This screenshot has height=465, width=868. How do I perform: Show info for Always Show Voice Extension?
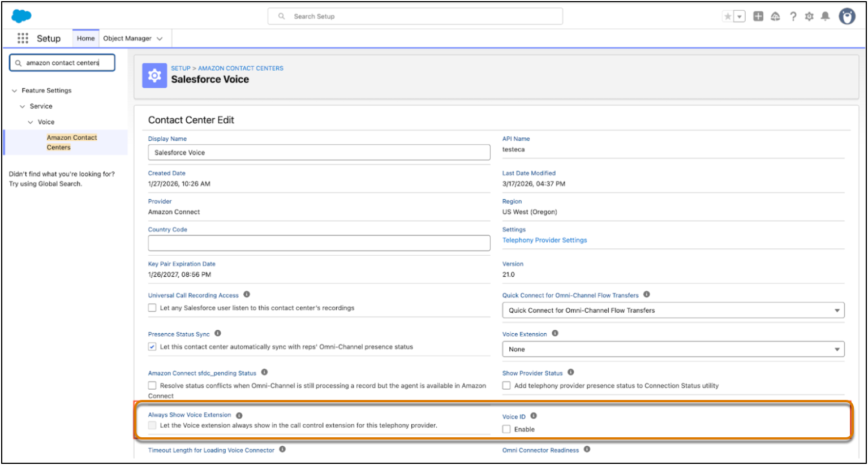[239, 415]
